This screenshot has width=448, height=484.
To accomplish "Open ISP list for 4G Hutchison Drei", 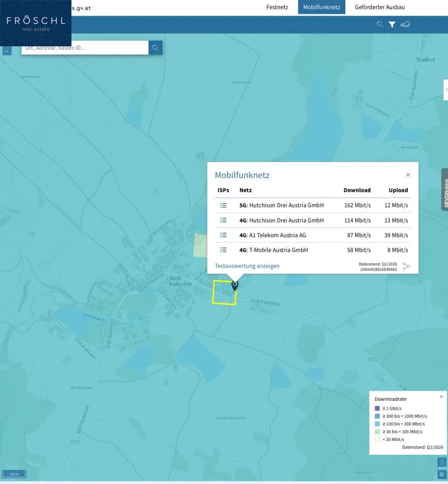I will (223, 220).
